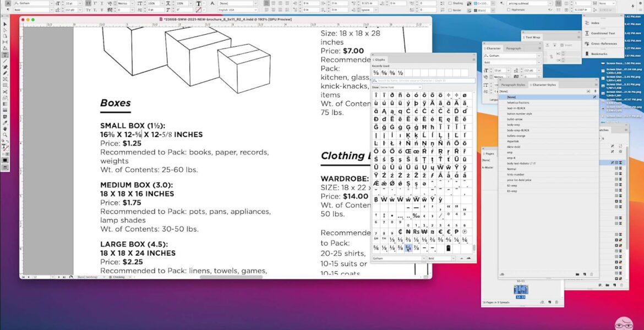Click Glyphs panel zoom-in mountain icon

(467, 258)
